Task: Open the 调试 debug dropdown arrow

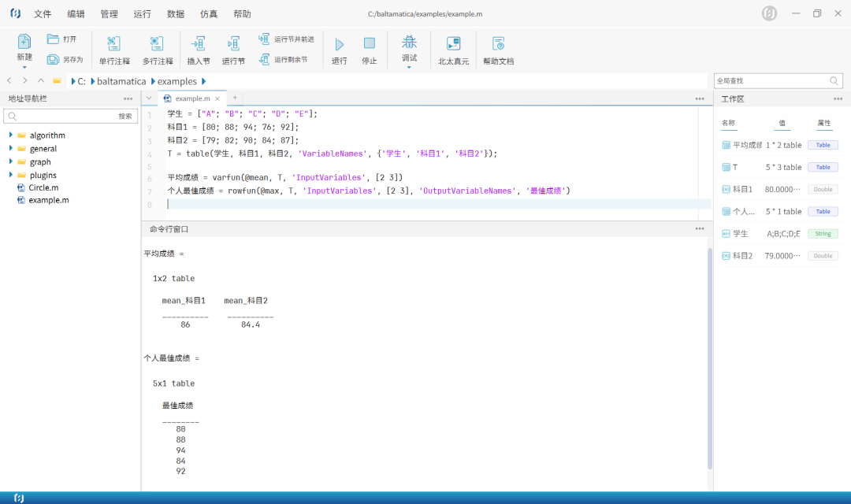Action: [409, 68]
